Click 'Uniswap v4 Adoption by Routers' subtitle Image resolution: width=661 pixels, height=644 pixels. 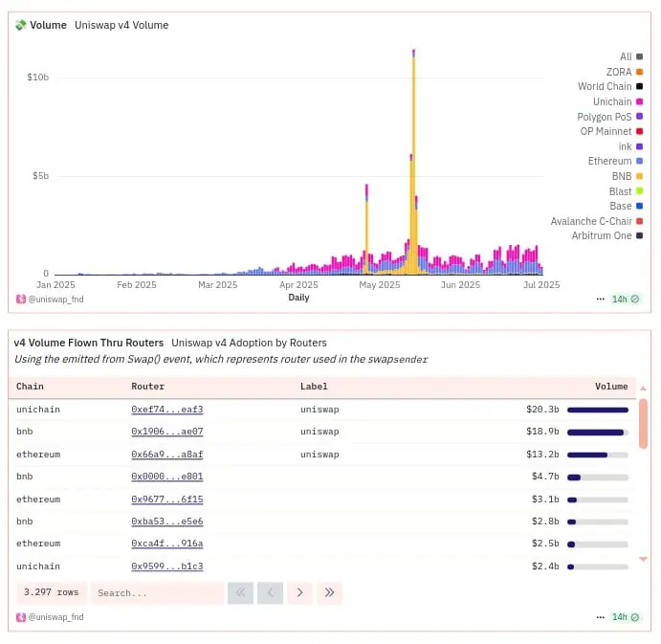pos(249,343)
